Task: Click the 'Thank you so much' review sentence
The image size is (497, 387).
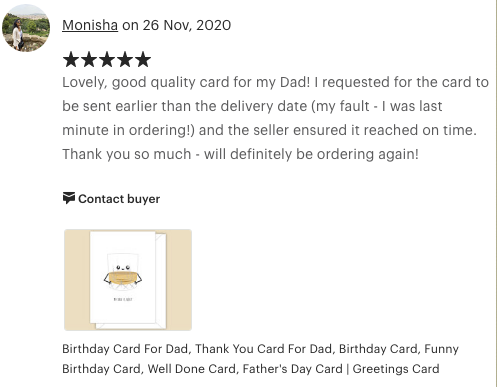Action: click(x=240, y=154)
